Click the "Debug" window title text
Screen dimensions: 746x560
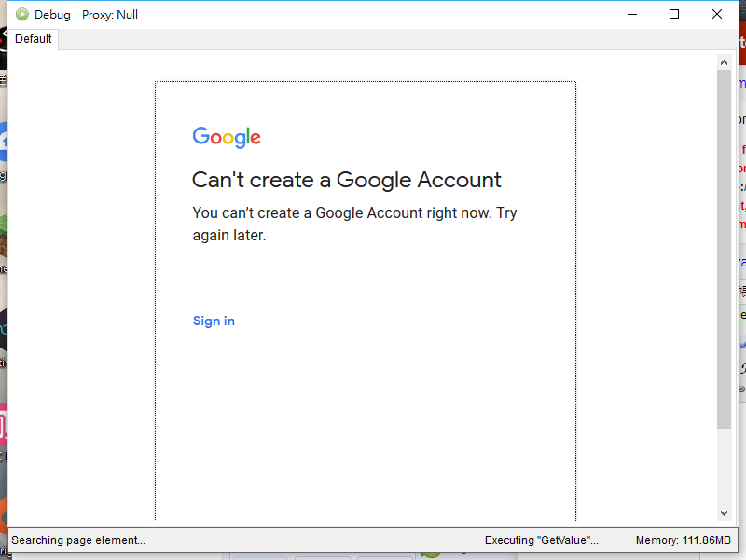52,15
